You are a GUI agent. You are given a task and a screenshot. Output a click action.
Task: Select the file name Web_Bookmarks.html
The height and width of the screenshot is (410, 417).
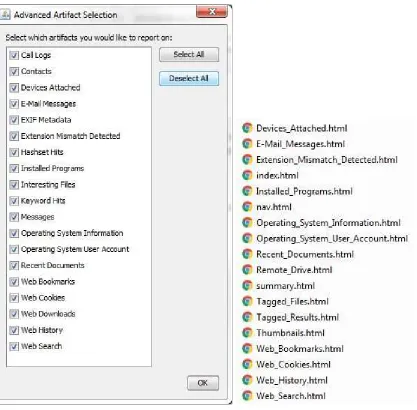pos(300,349)
